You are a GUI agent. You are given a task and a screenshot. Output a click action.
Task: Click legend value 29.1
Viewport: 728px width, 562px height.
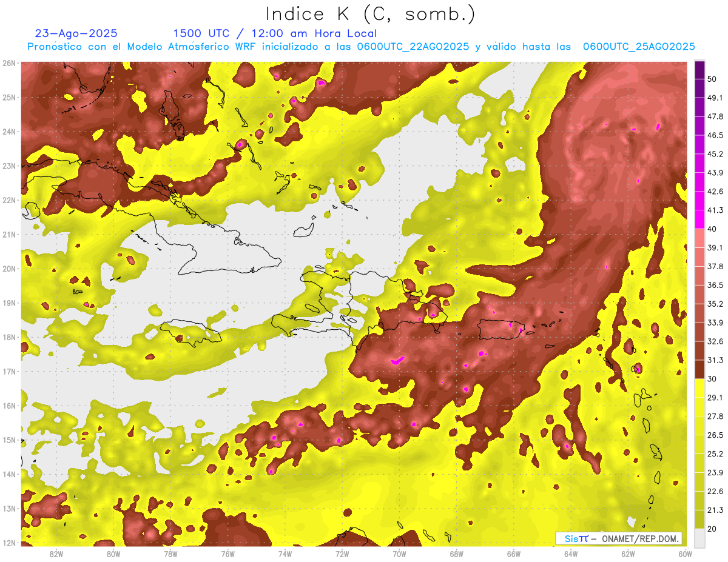715,397
